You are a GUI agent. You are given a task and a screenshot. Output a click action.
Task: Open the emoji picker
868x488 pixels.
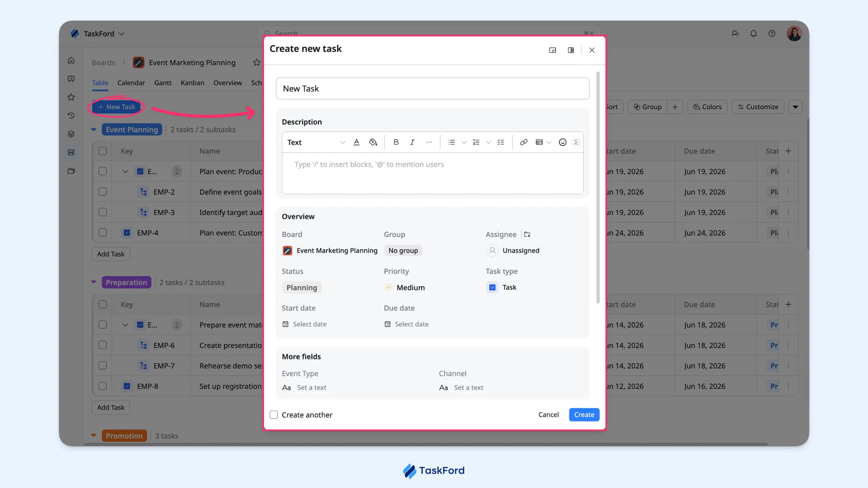click(562, 142)
